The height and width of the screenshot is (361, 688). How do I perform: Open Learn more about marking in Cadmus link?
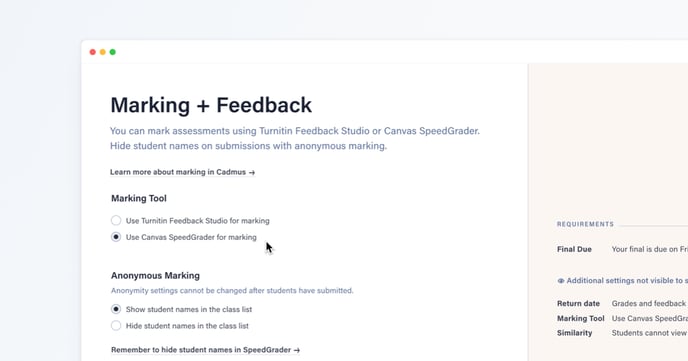click(x=182, y=172)
